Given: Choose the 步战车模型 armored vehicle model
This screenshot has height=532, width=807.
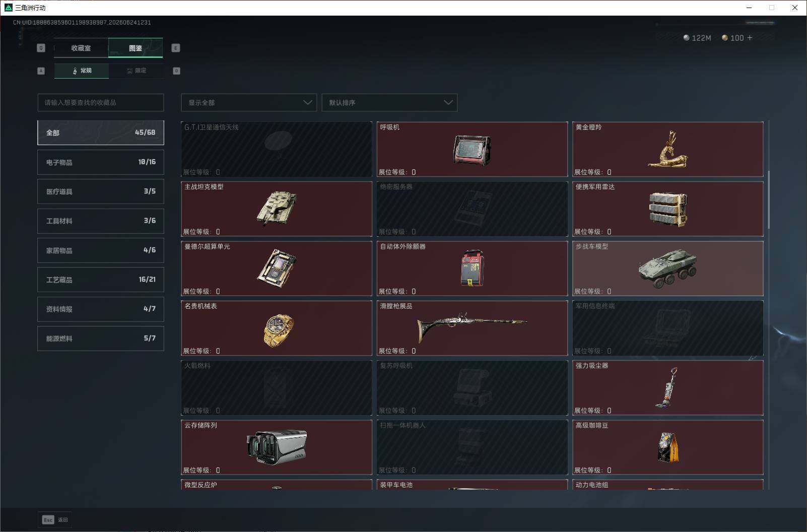Looking at the screenshot, I should [667, 269].
